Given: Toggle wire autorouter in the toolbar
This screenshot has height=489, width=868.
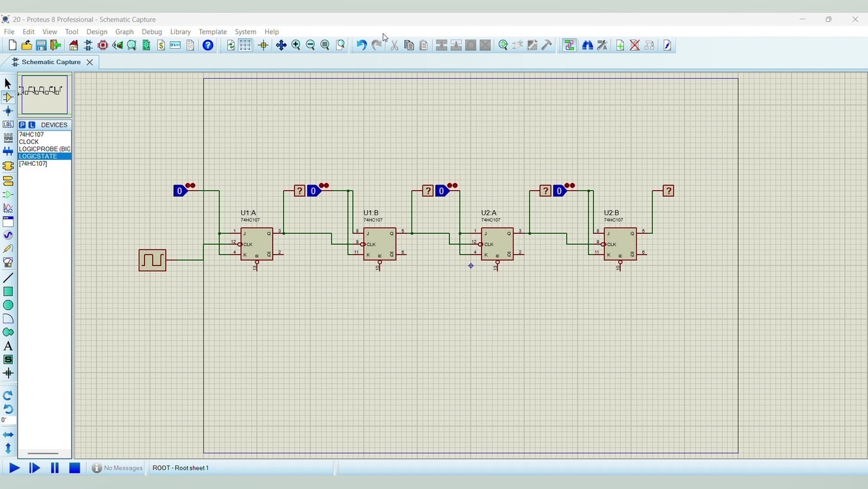Looking at the screenshot, I should (x=569, y=45).
